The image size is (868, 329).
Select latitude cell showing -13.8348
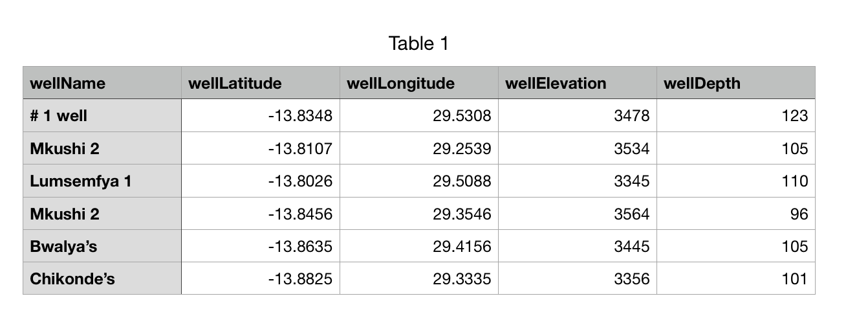(x=261, y=116)
